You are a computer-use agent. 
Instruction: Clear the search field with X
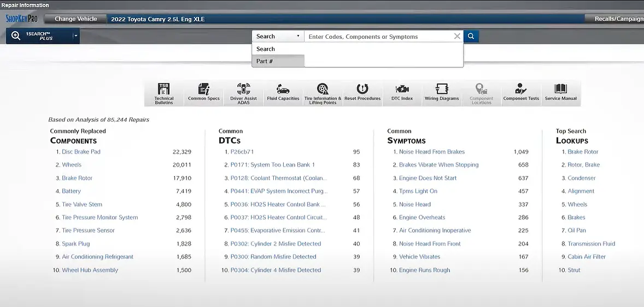[x=457, y=37]
